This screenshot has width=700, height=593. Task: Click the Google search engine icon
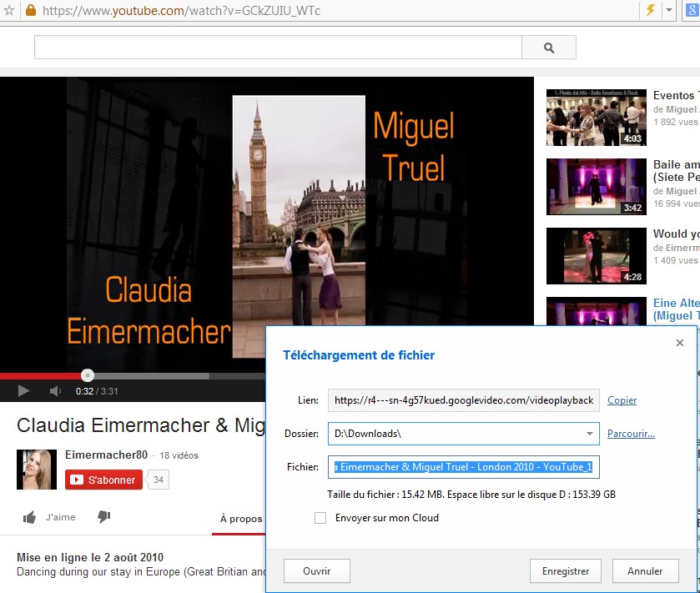(692, 10)
